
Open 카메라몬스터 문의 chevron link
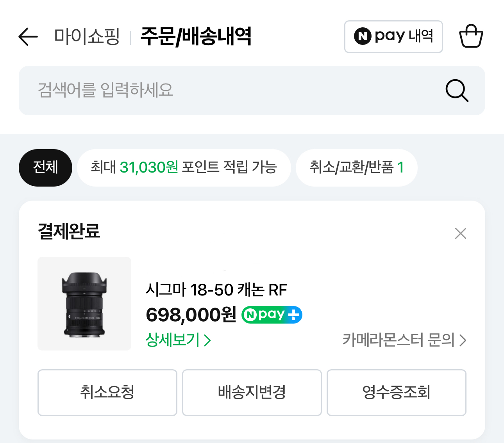point(404,340)
